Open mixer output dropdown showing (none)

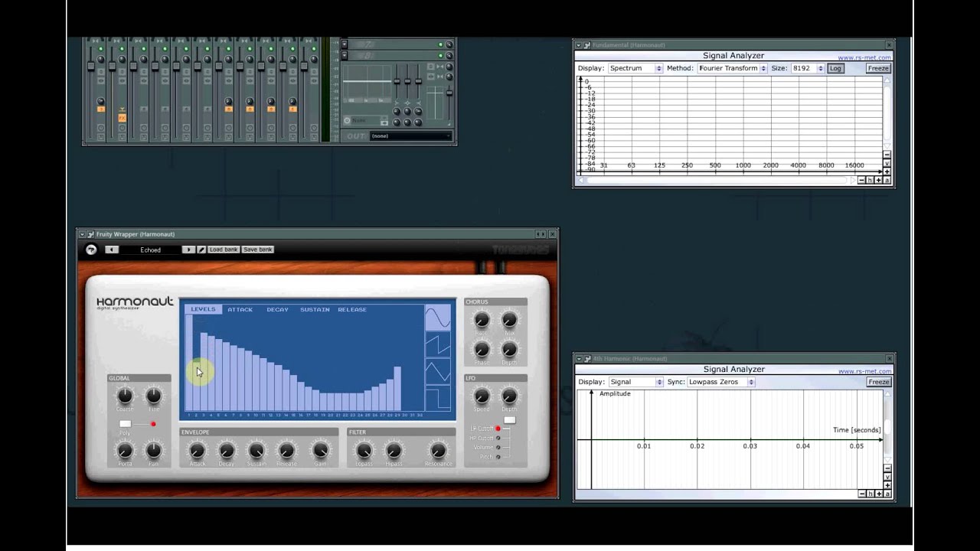click(x=410, y=136)
